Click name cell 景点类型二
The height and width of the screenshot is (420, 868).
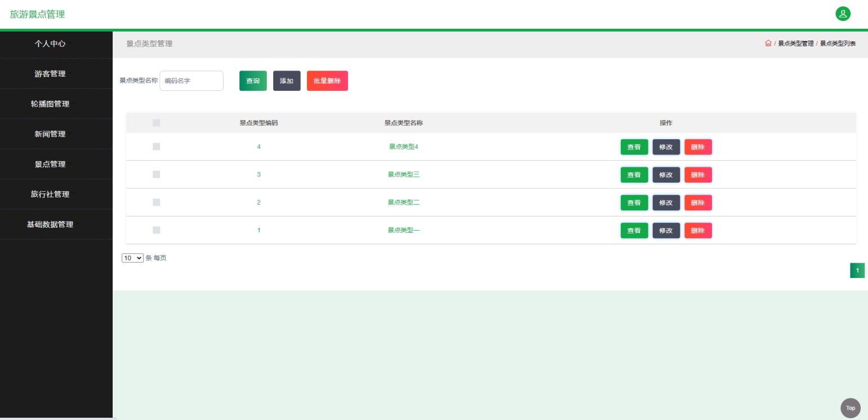(x=403, y=202)
